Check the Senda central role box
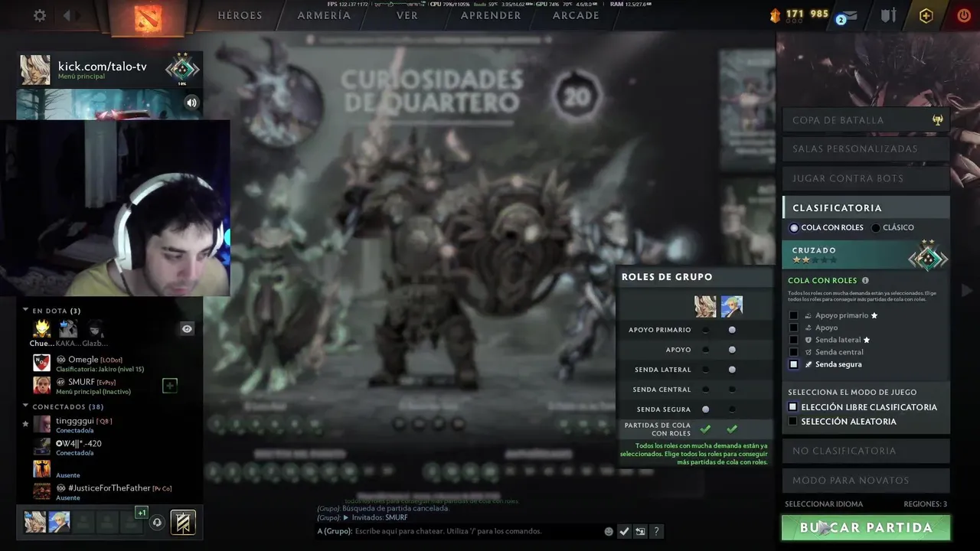 tap(793, 352)
